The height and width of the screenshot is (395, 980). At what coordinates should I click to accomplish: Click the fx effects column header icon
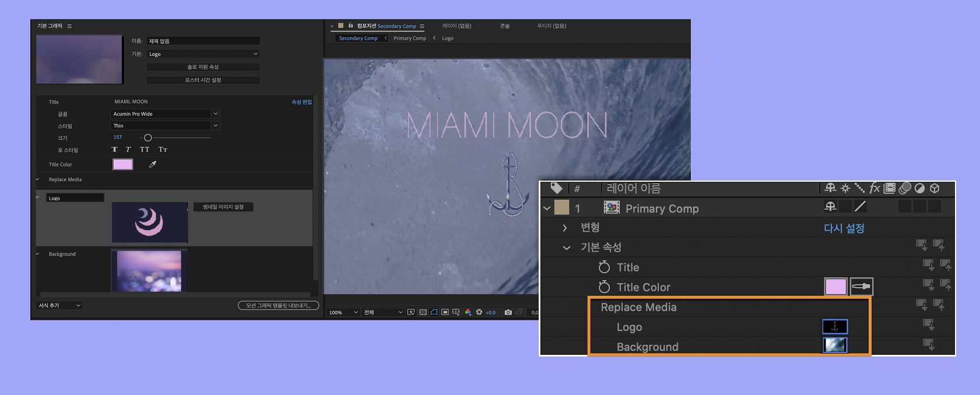tap(874, 188)
